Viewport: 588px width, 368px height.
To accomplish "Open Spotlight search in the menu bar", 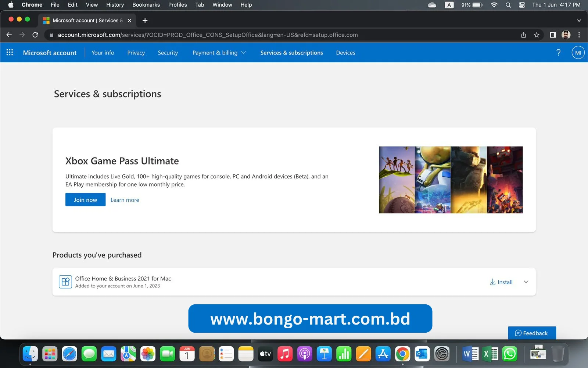I will [508, 5].
